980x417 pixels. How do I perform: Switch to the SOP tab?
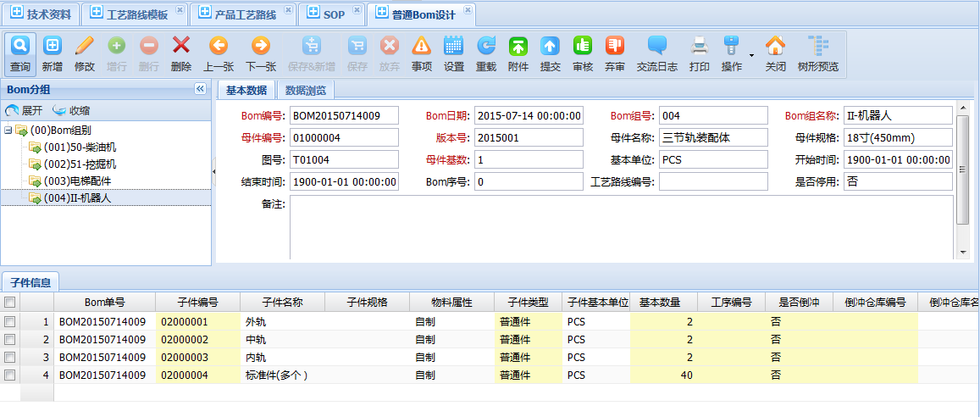[x=333, y=14]
